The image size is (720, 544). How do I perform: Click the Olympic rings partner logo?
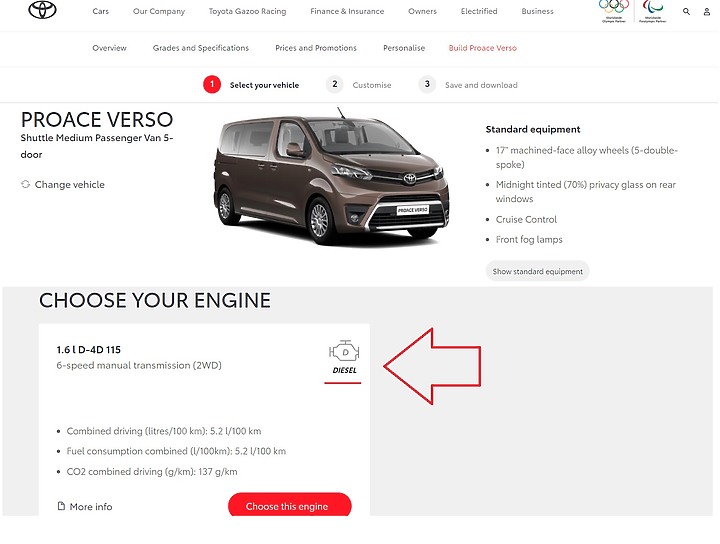click(614, 11)
